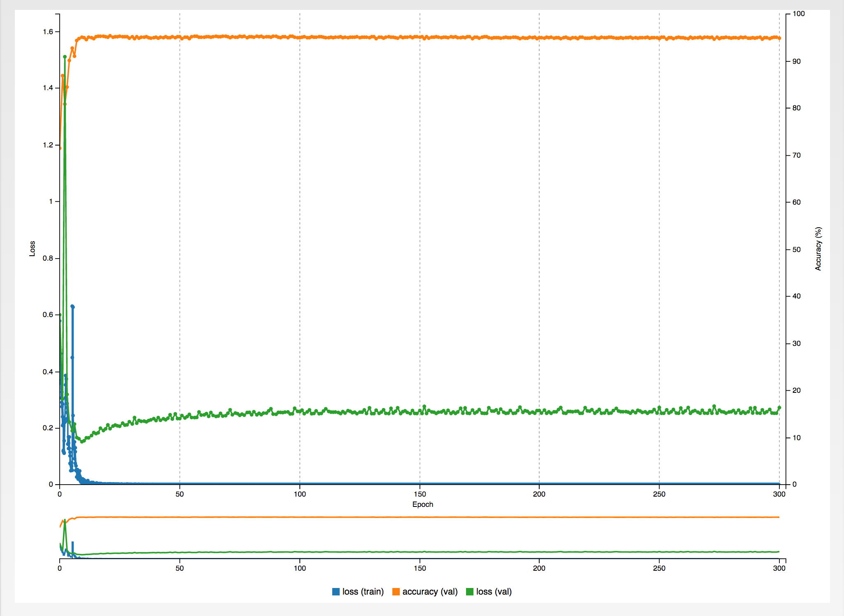Viewport: 844px width, 616px height.
Task: Click the blue train loss spike point near 0.63
Action: 72,306
